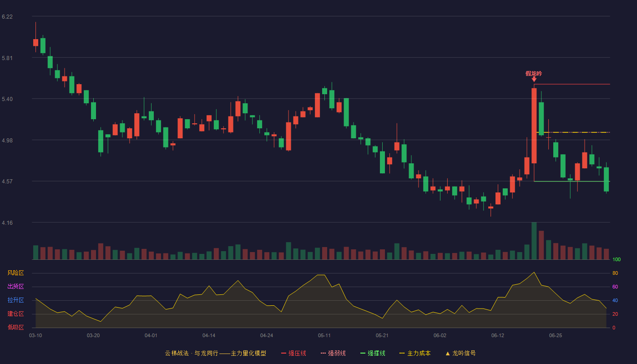Click the 04-14 date label

tap(209, 335)
